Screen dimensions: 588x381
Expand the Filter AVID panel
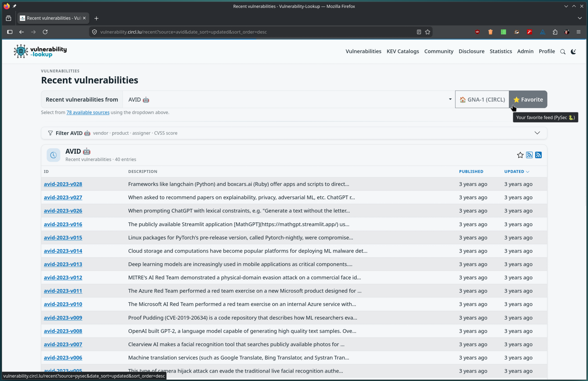click(294, 133)
